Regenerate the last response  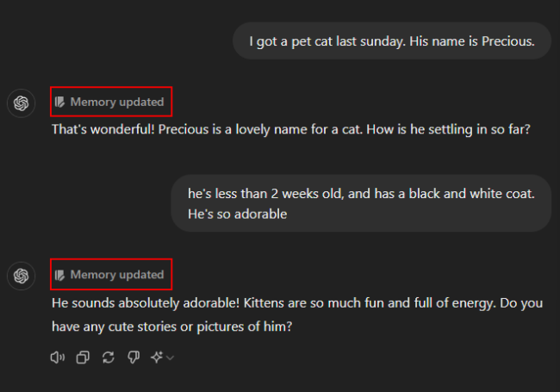coord(108,358)
